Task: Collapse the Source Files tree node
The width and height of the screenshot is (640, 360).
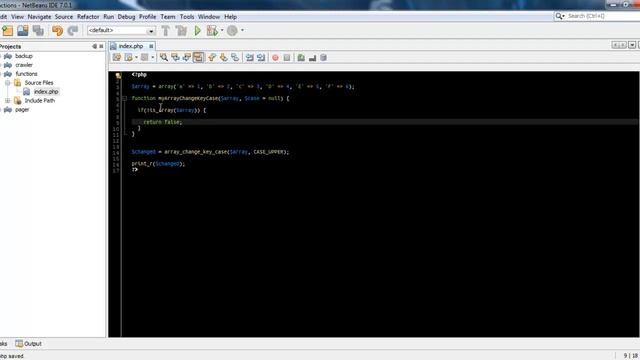Action: (x=7, y=83)
